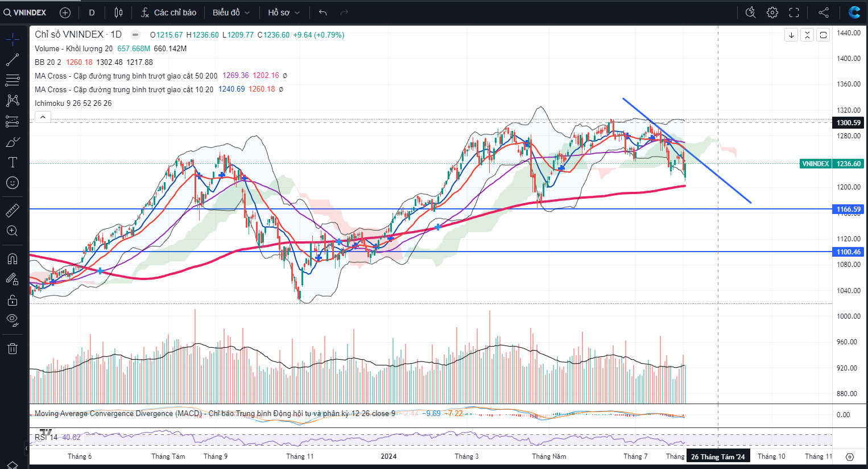Image resolution: width=868 pixels, height=469 pixels.
Task: Hide all drawings with the eye icon
Action: [x=13, y=320]
